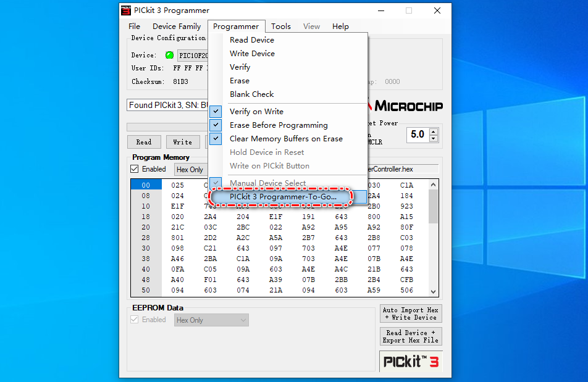Click the program memory scrollbar down arrow
Viewport: 588px width, 382px height.
433,292
